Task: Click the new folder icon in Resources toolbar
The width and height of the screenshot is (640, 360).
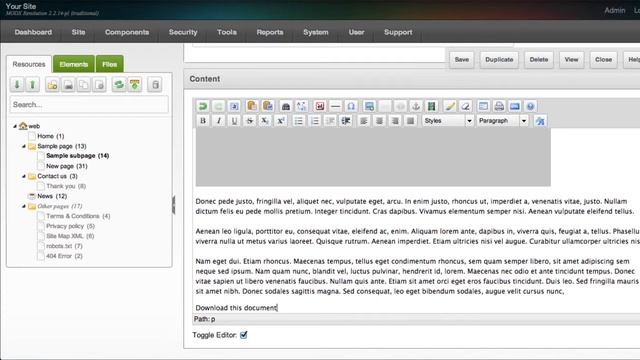Action: click(x=52, y=84)
